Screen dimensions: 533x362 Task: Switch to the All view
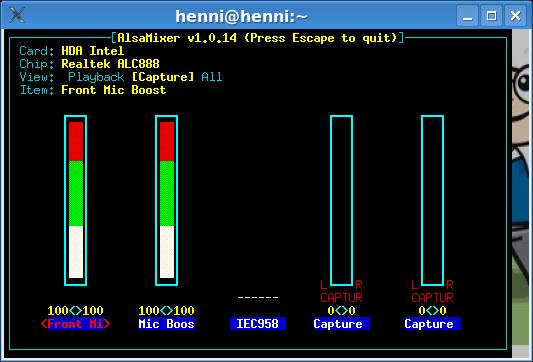click(x=211, y=77)
